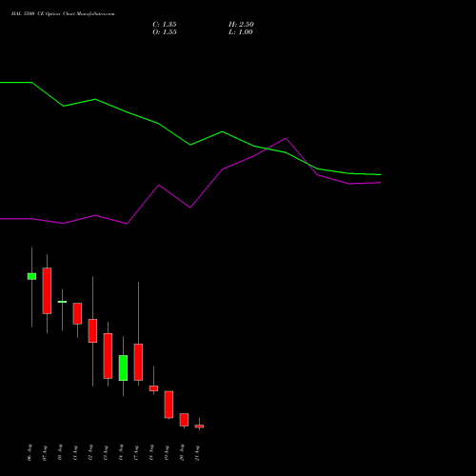Click the red candlestick above 11 Aug
The height and width of the screenshot is (476, 476).
[77, 313]
